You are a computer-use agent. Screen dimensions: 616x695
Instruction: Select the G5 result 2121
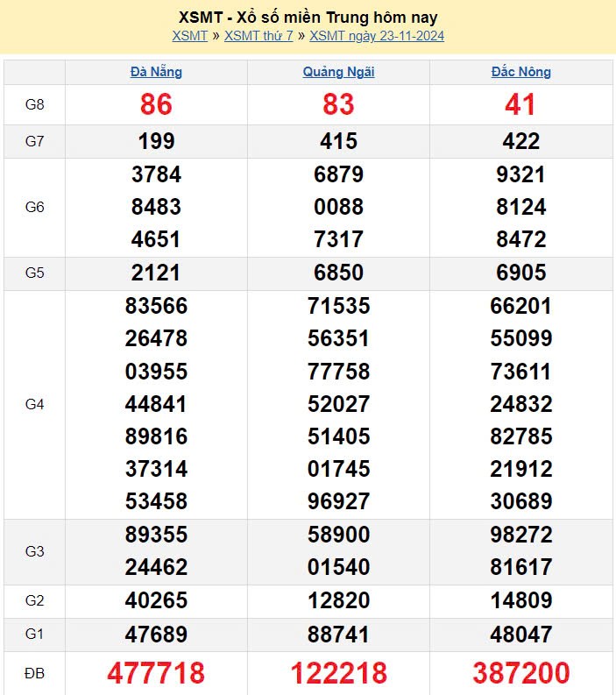tap(156, 273)
